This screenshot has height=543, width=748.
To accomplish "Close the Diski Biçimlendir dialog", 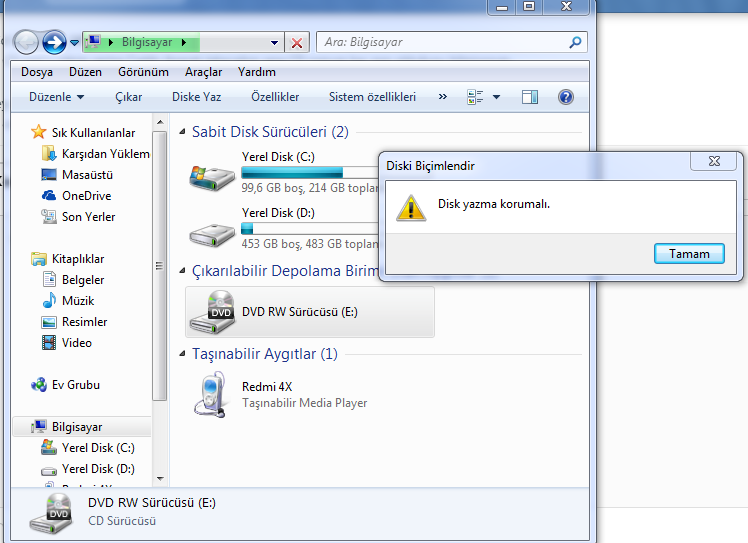I will 714,161.
